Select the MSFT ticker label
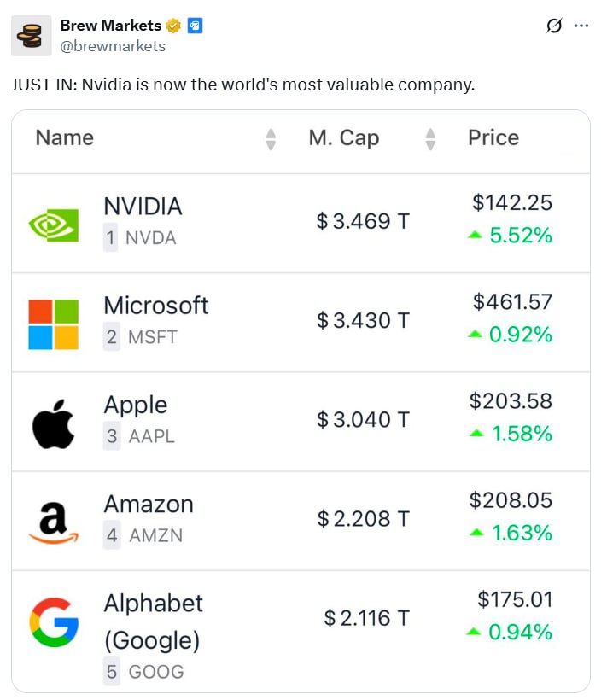This screenshot has height=700, width=607. click(153, 337)
